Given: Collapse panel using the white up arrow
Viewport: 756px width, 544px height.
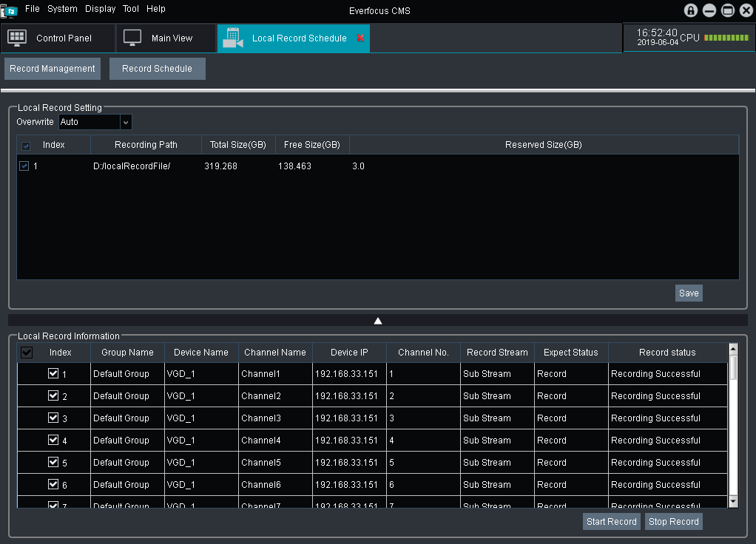Looking at the screenshot, I should 378,321.
